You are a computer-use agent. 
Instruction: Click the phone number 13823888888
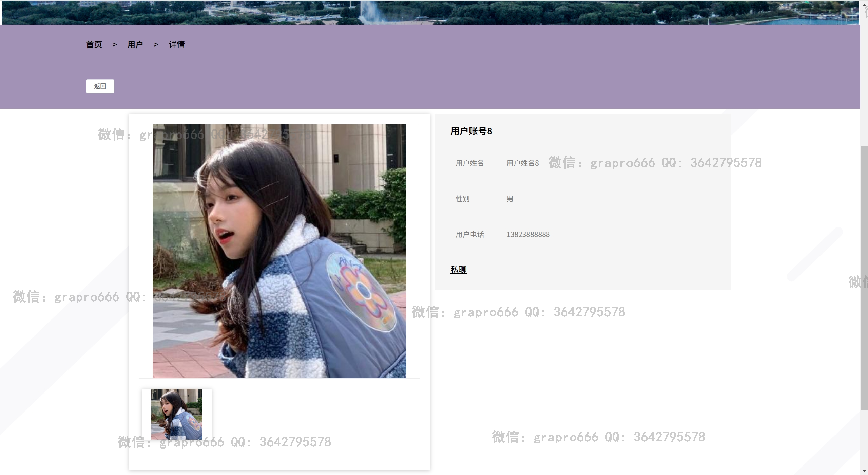coord(528,235)
